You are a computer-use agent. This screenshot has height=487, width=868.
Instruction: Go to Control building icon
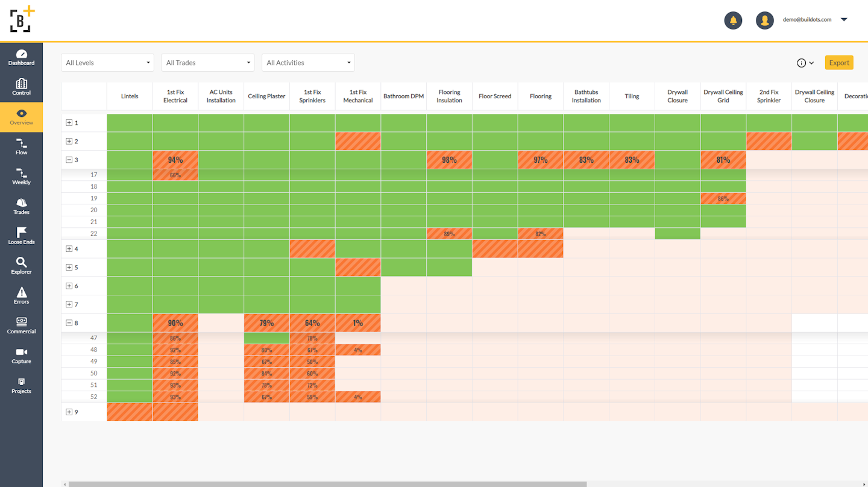(21, 84)
